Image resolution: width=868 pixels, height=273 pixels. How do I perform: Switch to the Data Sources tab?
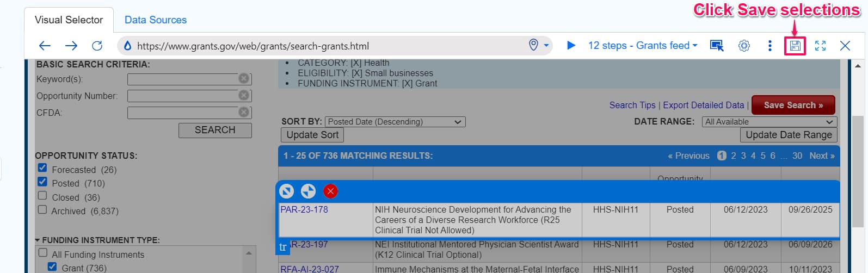tap(156, 20)
